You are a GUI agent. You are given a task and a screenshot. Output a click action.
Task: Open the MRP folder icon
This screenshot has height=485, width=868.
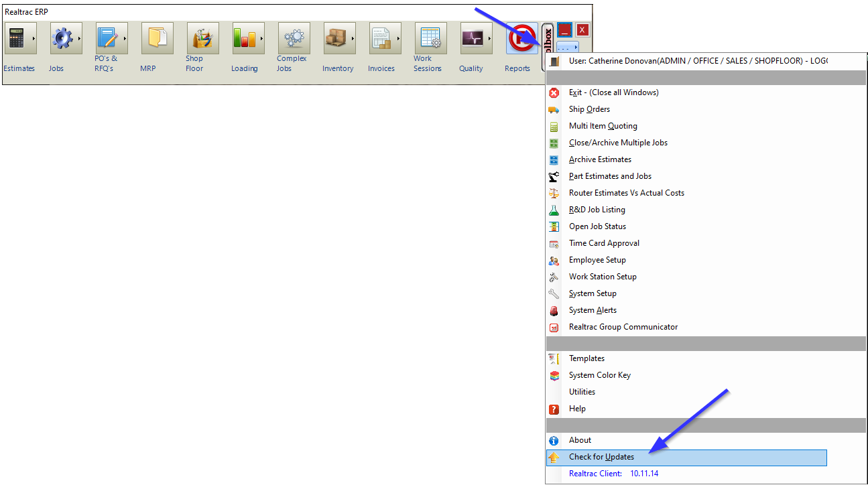[158, 38]
